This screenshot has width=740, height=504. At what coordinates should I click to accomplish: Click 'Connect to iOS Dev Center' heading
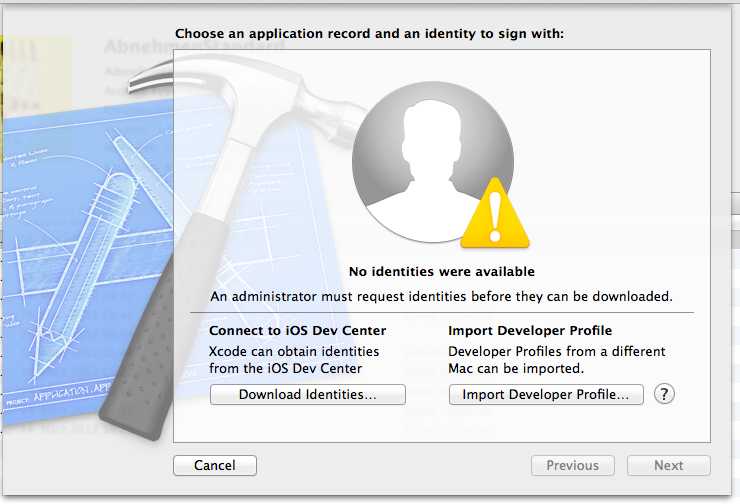(x=297, y=330)
